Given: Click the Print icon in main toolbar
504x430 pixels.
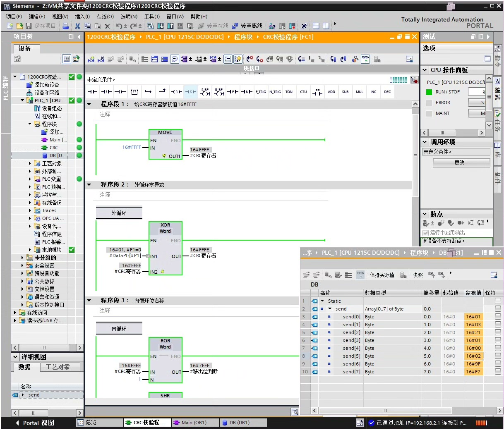Looking at the screenshot, I should tap(66, 26).
